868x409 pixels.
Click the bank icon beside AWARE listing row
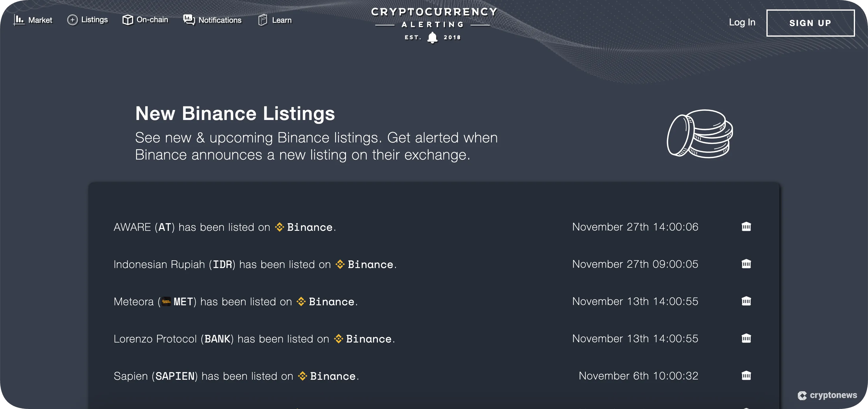746,227
